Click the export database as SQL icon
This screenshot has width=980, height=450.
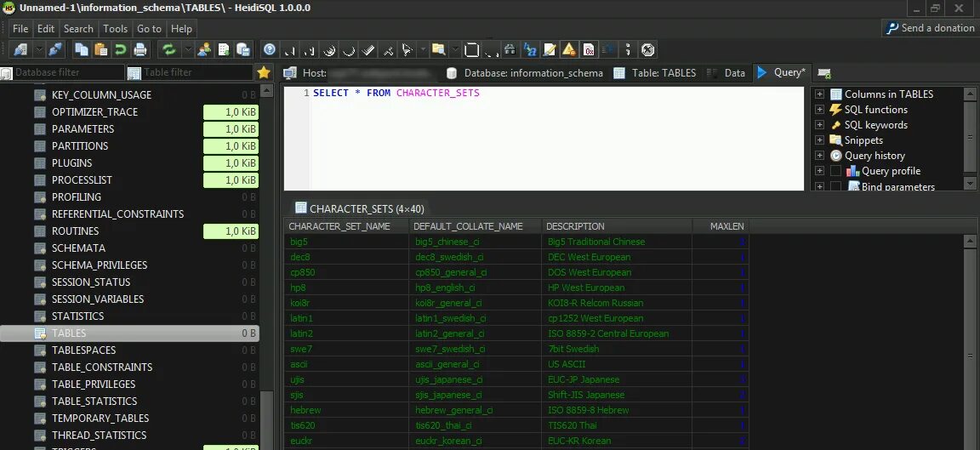pos(243,50)
